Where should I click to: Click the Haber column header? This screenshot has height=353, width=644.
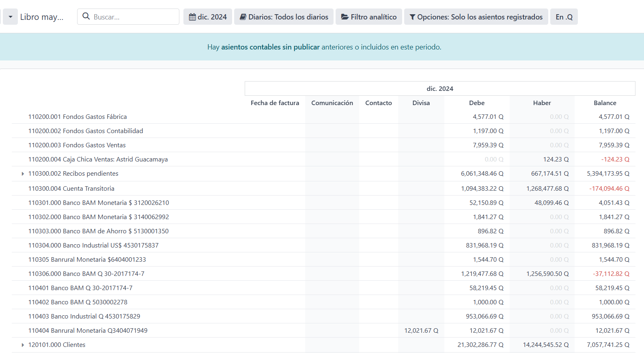pos(542,103)
